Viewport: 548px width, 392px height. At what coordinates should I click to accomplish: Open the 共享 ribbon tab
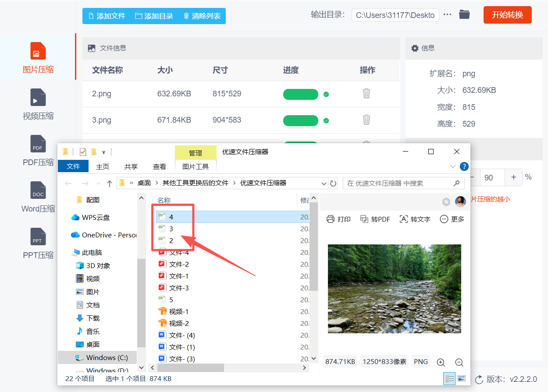pyautogui.click(x=131, y=166)
